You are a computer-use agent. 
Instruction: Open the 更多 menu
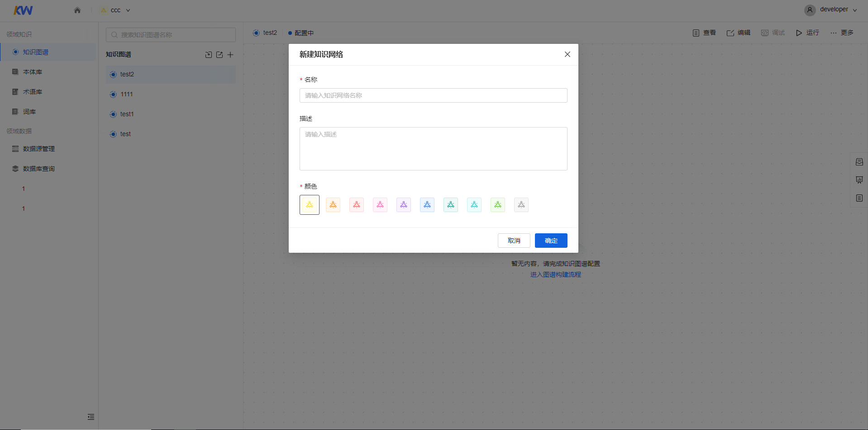pyautogui.click(x=842, y=33)
